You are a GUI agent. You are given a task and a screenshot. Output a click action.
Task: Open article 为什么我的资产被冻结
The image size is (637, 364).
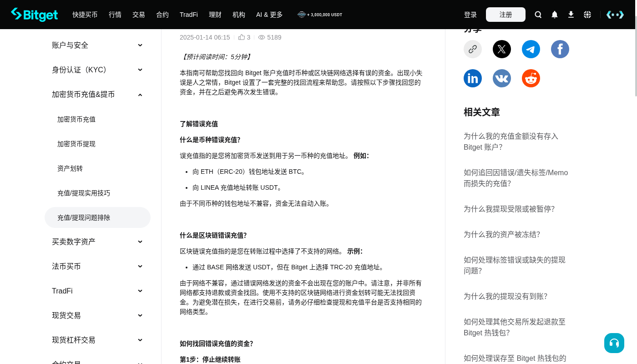click(502, 234)
